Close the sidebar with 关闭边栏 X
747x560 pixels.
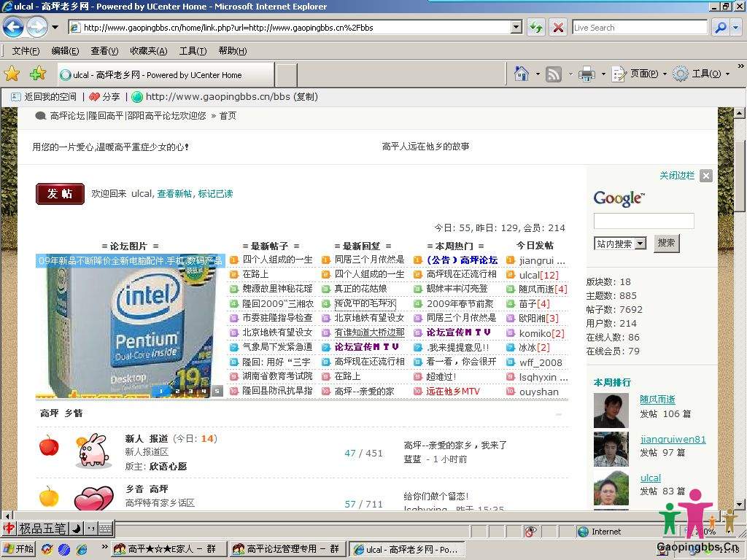(x=705, y=176)
